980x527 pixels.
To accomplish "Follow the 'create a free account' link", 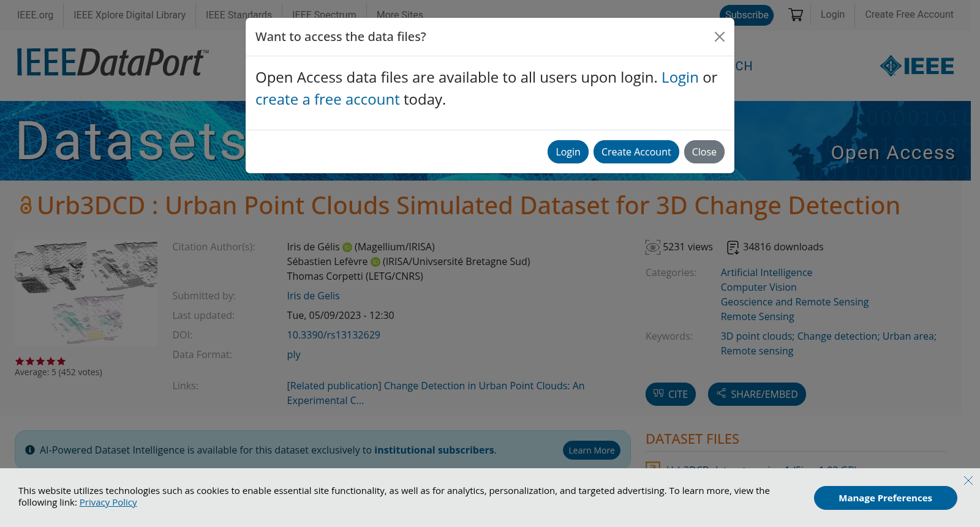I will coord(327,100).
